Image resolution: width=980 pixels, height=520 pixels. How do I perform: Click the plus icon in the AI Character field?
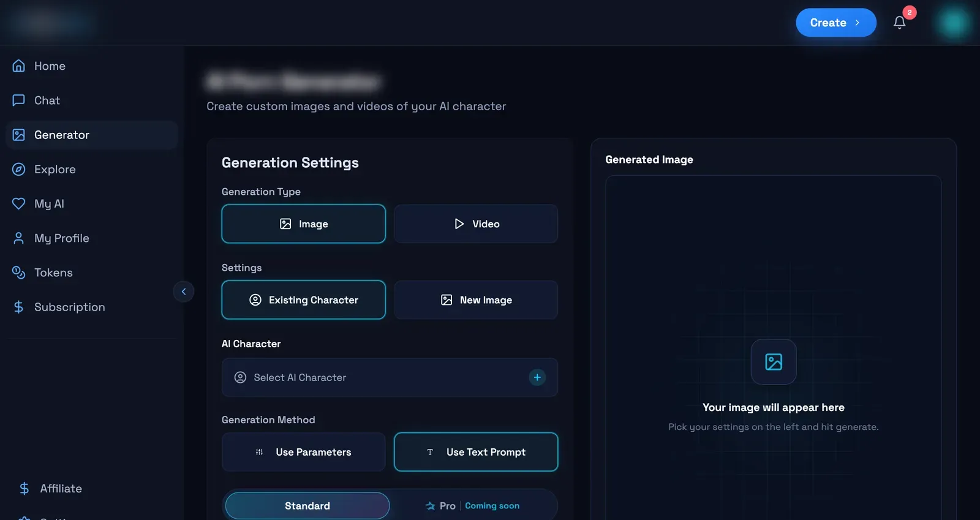[x=537, y=377]
